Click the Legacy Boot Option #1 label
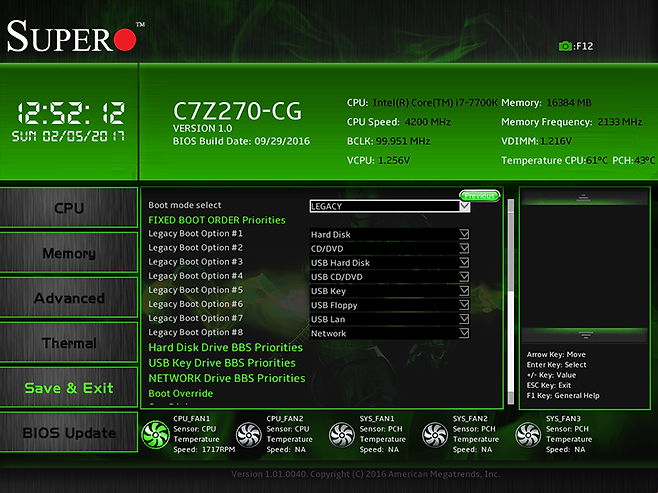Viewport: 658px width, 493px height. coord(196,233)
